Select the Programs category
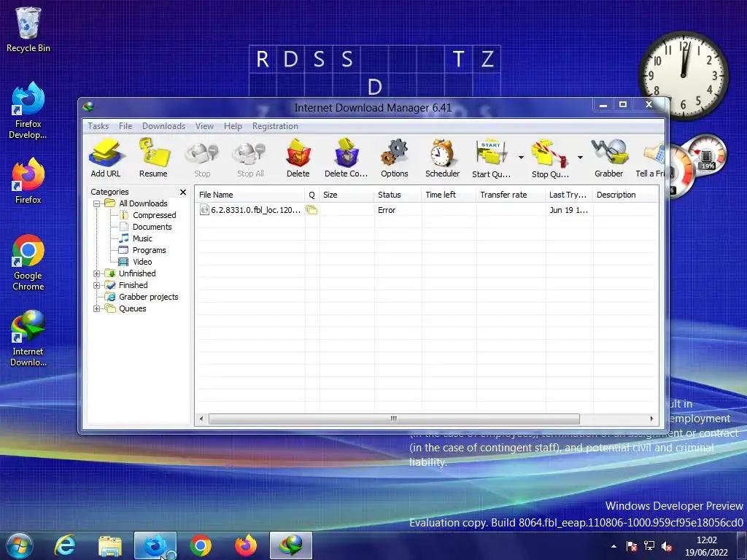The image size is (747, 560). pos(149,251)
